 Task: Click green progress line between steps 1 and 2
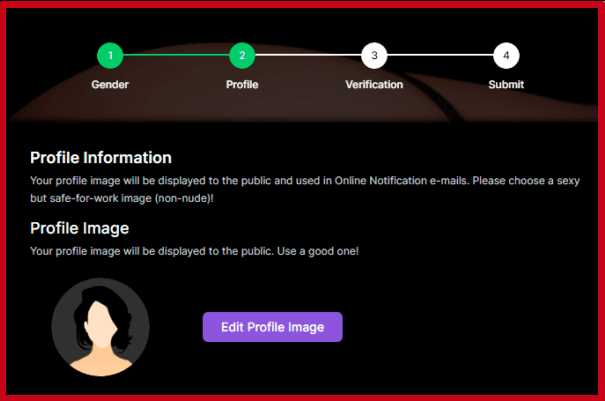point(176,56)
